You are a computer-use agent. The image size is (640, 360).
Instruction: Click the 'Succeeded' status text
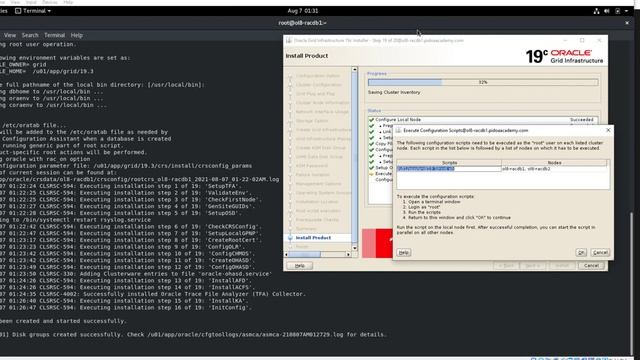pos(581,120)
